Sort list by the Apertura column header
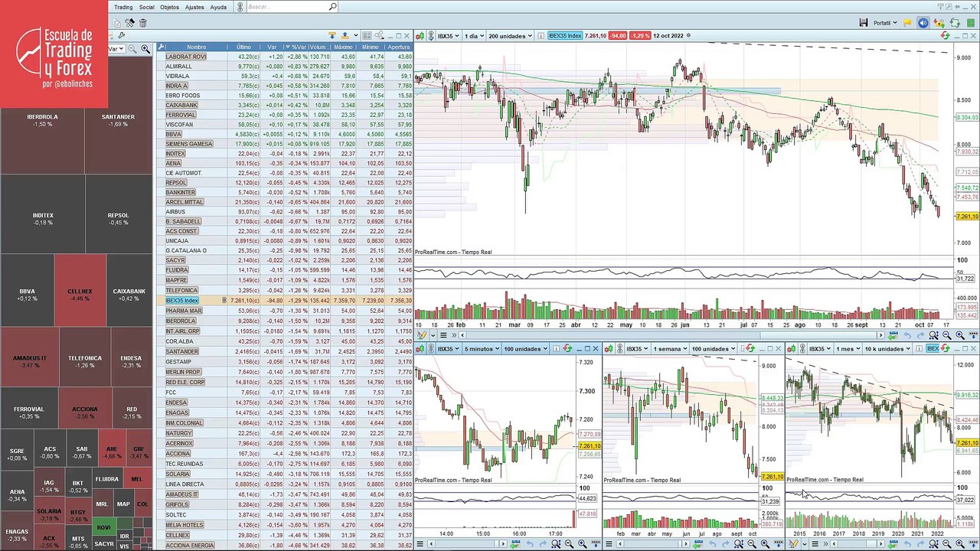The image size is (980, 551). point(398,47)
